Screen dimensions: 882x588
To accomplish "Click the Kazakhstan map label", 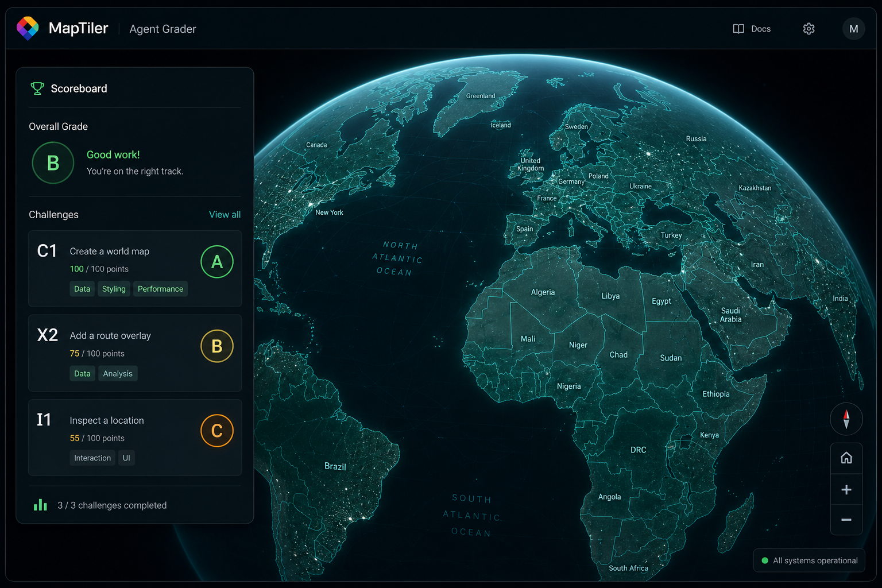I will pos(755,188).
